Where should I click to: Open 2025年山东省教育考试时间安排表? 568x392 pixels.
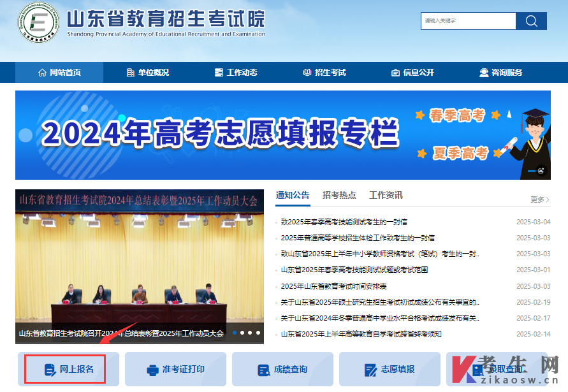point(333,286)
